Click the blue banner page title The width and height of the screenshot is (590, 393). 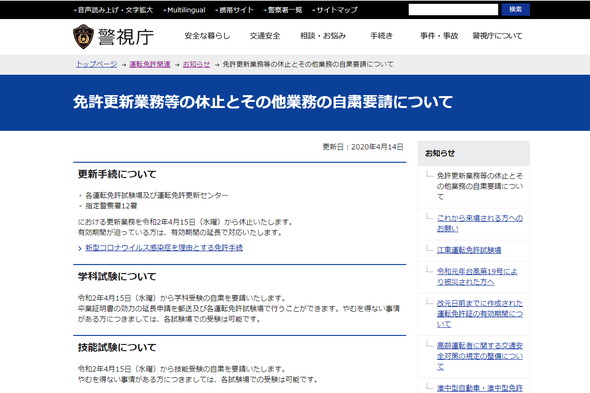(x=263, y=102)
